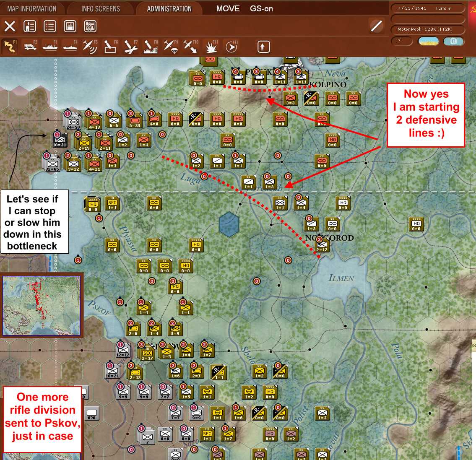Select the 32=65 unit stack

(52, 163)
